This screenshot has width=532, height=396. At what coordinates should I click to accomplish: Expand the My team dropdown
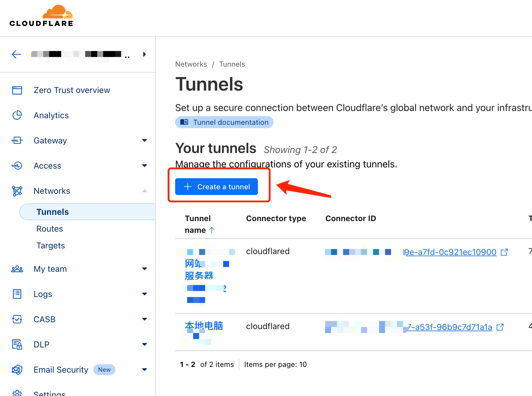coord(145,269)
